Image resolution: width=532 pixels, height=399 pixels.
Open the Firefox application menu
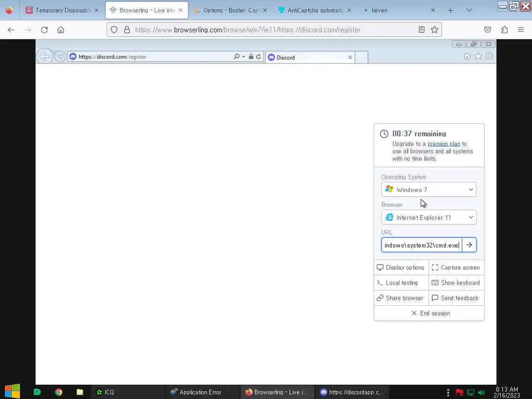click(x=521, y=30)
